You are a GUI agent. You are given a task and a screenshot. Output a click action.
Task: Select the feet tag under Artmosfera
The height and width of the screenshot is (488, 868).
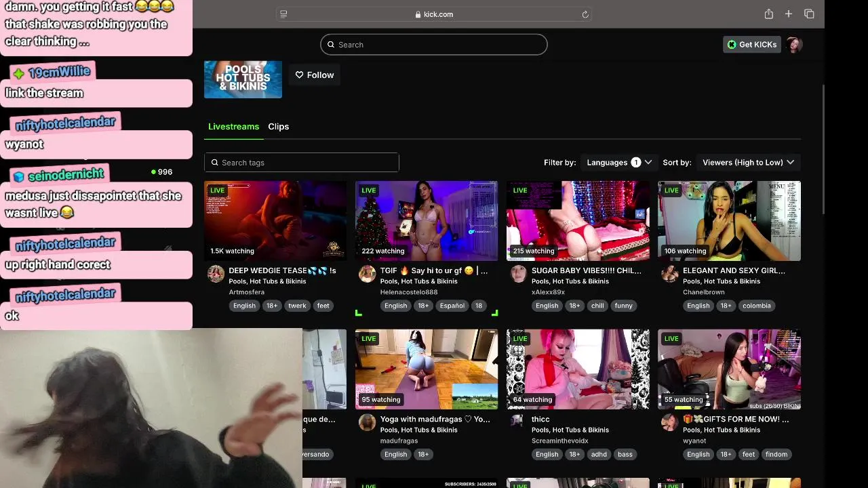pos(323,306)
